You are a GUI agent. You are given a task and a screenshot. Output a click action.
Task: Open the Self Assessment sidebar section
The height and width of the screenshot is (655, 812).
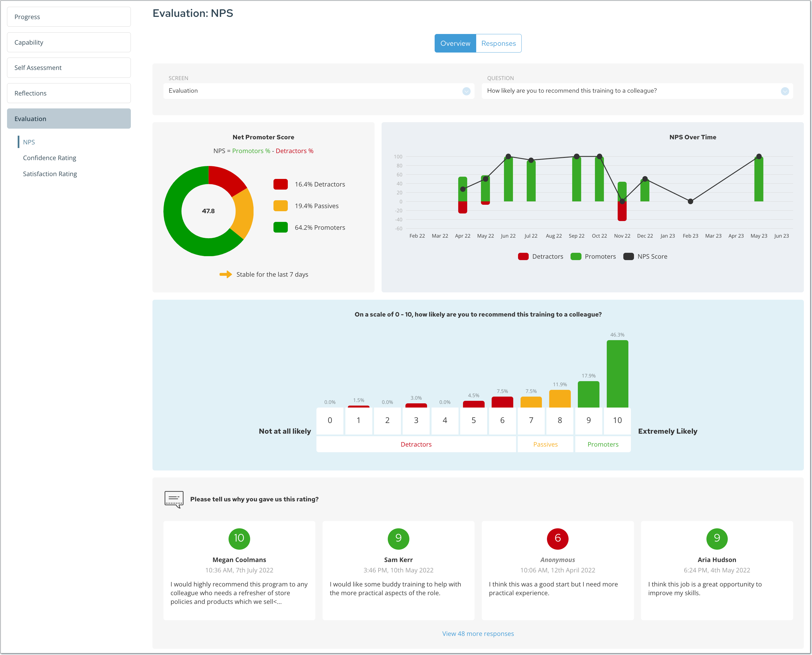69,67
